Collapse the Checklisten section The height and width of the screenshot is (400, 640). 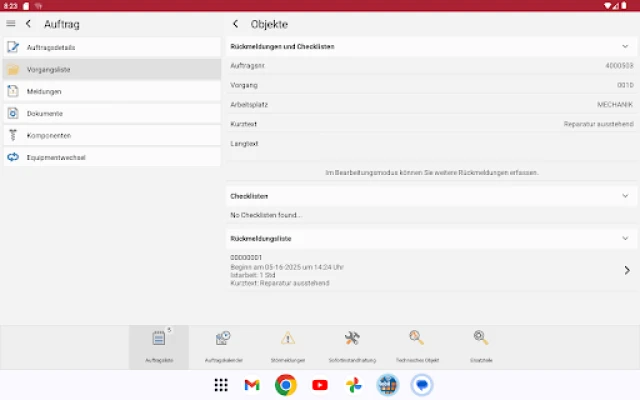(625, 196)
